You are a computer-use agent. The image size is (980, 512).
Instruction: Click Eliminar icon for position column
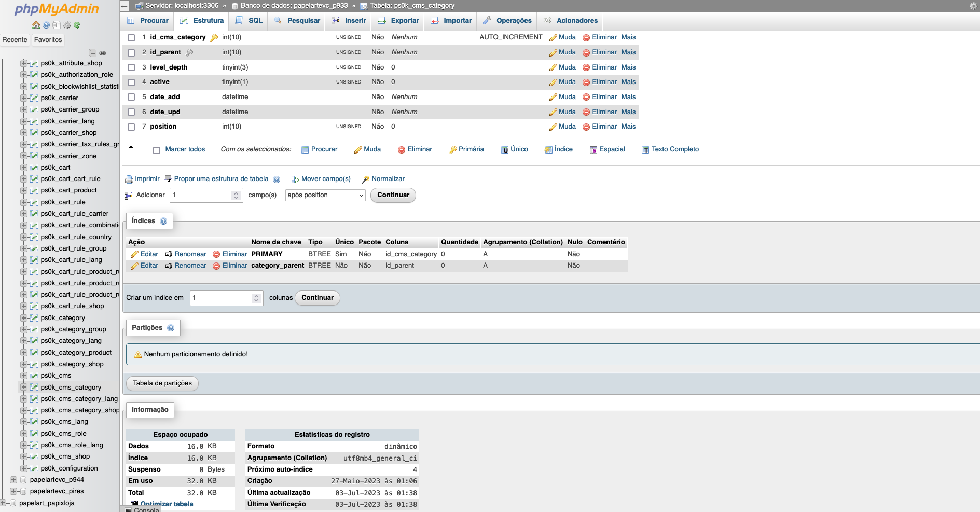[x=586, y=127]
